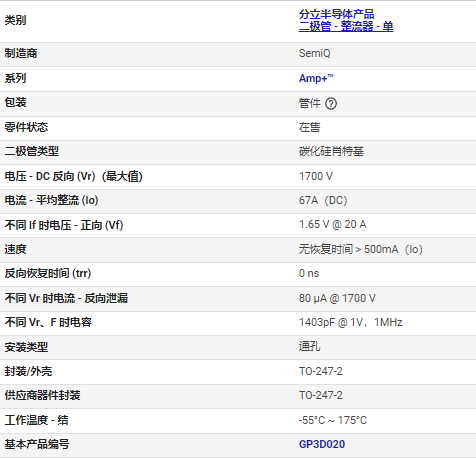Click the 在售 part status value
Viewport: 476px width, 459px height.
click(309, 127)
